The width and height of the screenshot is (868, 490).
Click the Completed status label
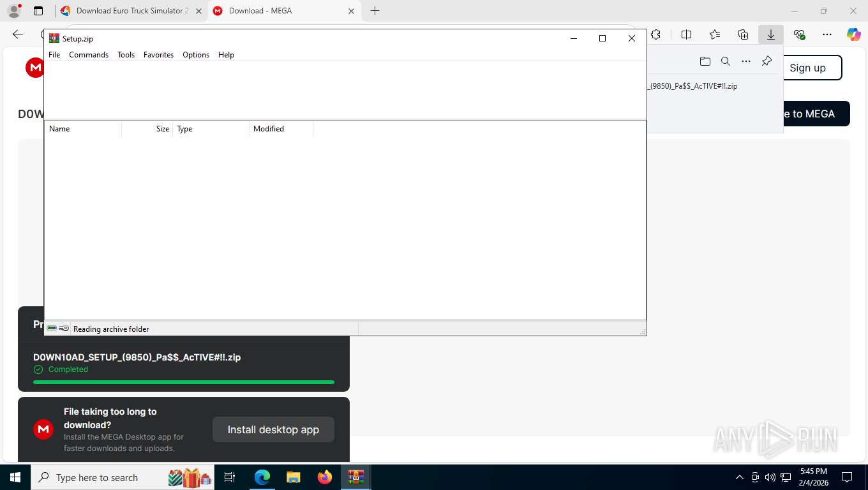click(68, 369)
